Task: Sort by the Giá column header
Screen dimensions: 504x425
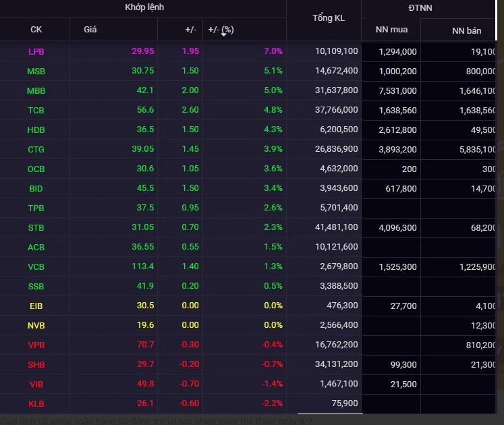Action: point(90,29)
